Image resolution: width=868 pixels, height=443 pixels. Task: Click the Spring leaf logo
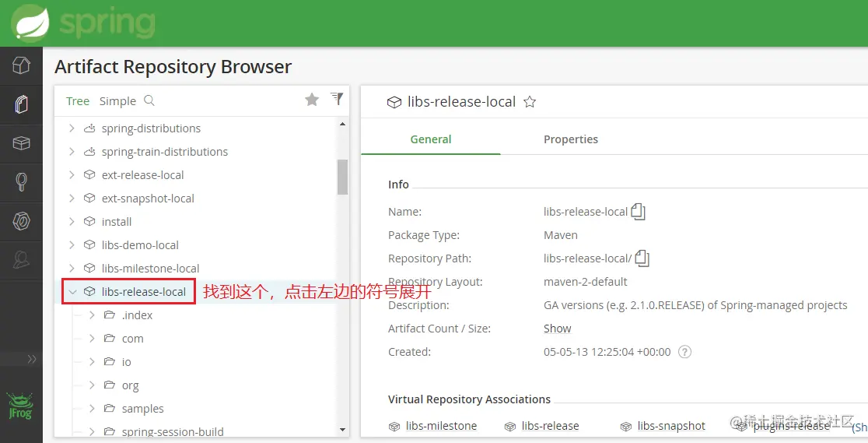[30, 23]
